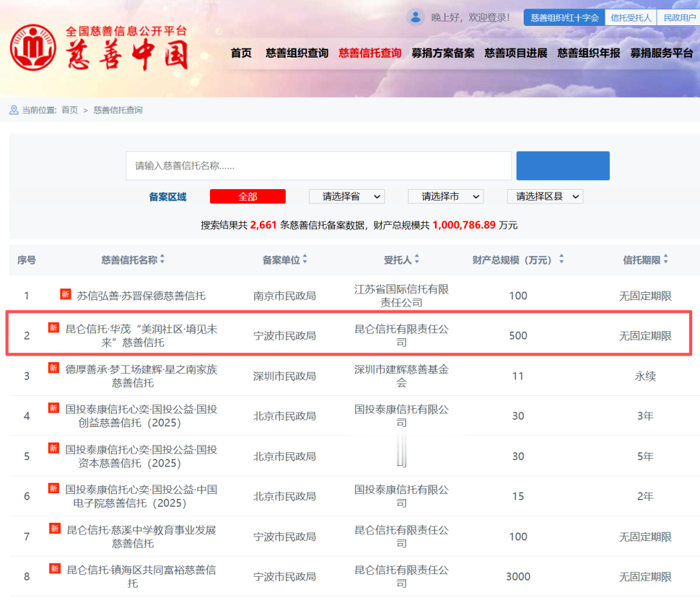
Task: Click the 3000 asset amount cell
Action: point(518,576)
